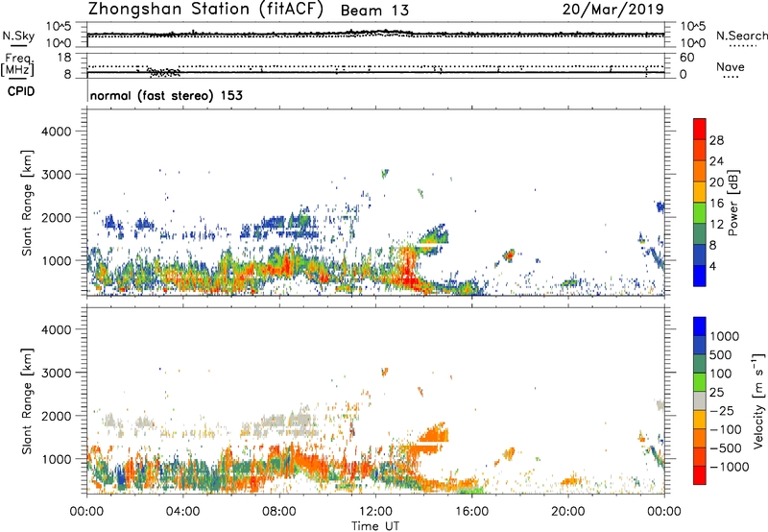Click Slant Range [km] label of velocity panel
This screenshot has height=532, width=768.
27,400
